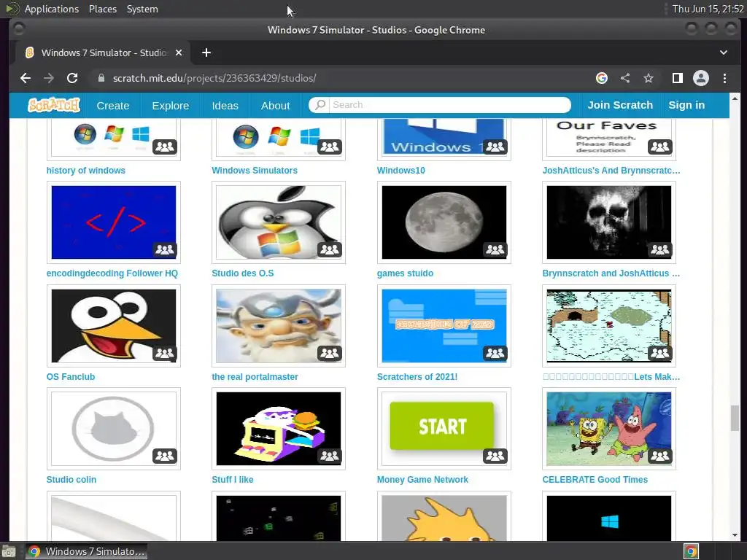Click the page vertical scrollbar thumb
Viewport: 747px width, 560px height.
[x=735, y=417]
